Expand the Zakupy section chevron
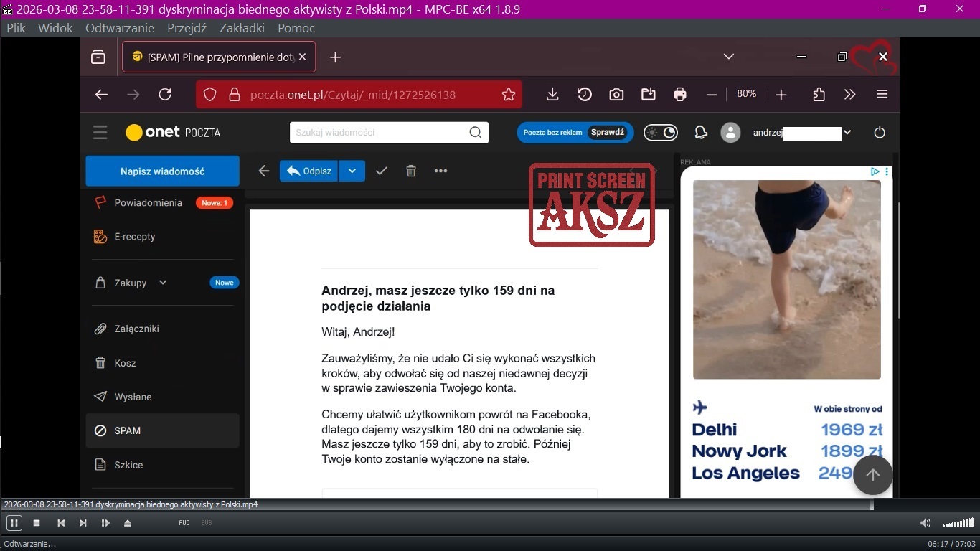The image size is (980, 551). (163, 283)
